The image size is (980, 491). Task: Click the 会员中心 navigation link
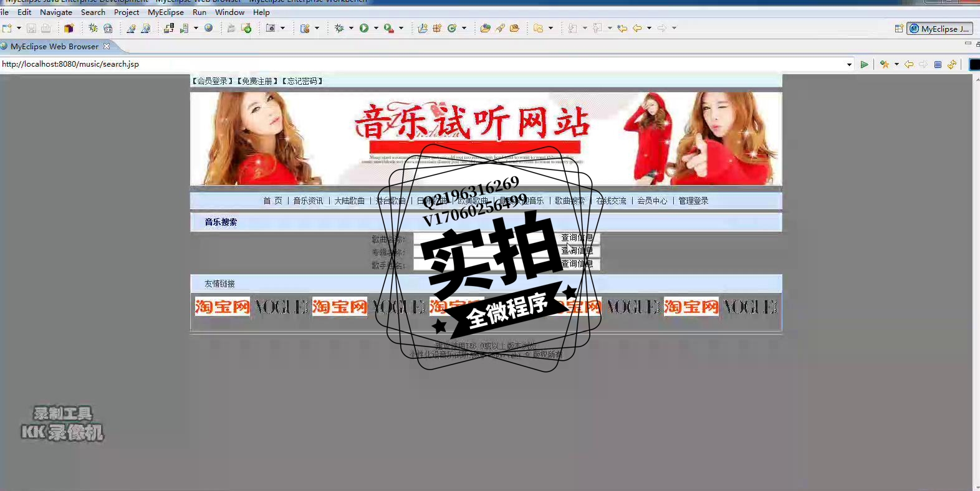point(652,201)
